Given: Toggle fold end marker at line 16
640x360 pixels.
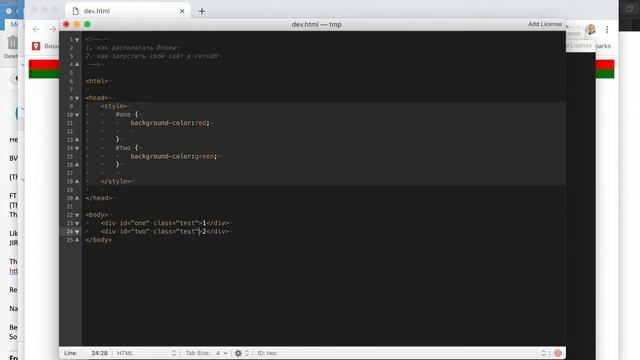Looking at the screenshot, I should click(77, 164).
